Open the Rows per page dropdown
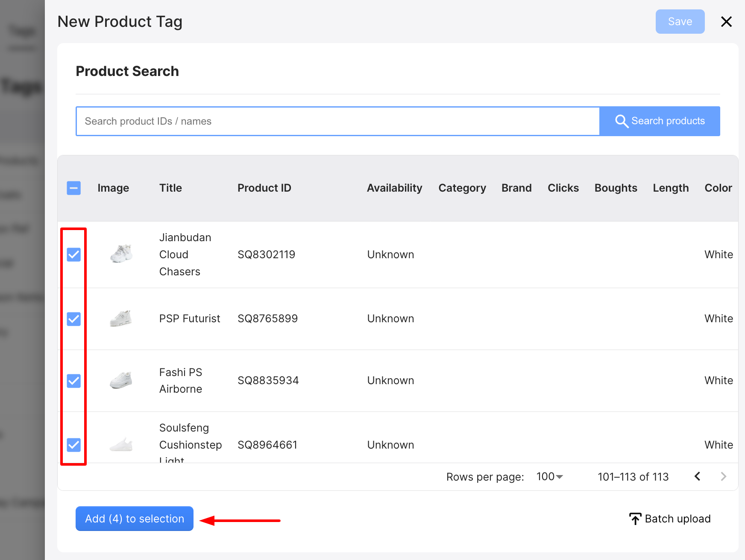The width and height of the screenshot is (745, 560). [x=550, y=476]
